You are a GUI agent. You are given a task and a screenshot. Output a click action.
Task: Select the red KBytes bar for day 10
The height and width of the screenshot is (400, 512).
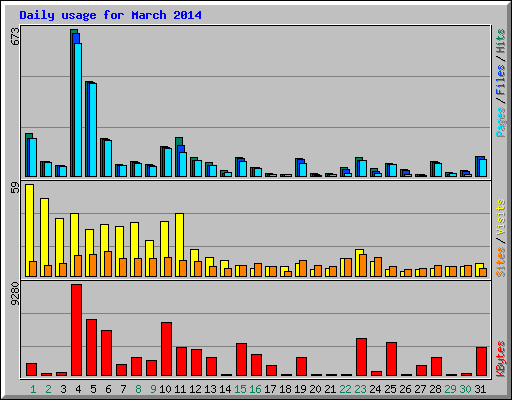166,349
